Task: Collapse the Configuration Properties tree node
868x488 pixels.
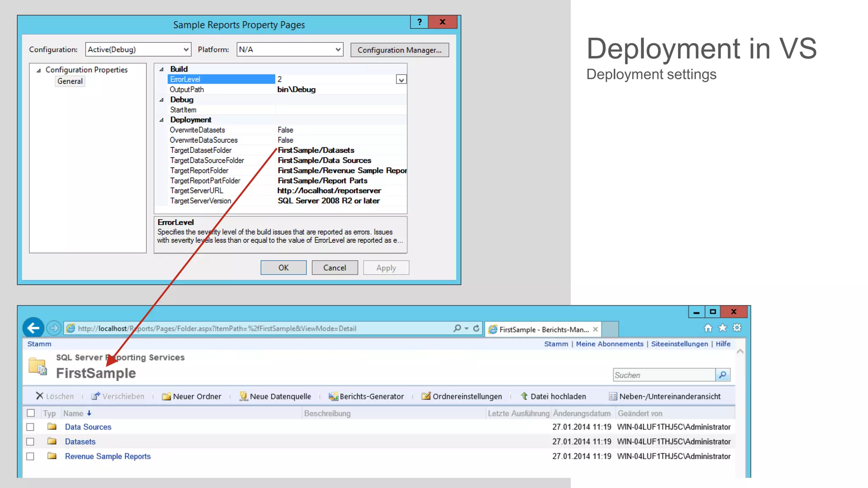Action: 39,70
